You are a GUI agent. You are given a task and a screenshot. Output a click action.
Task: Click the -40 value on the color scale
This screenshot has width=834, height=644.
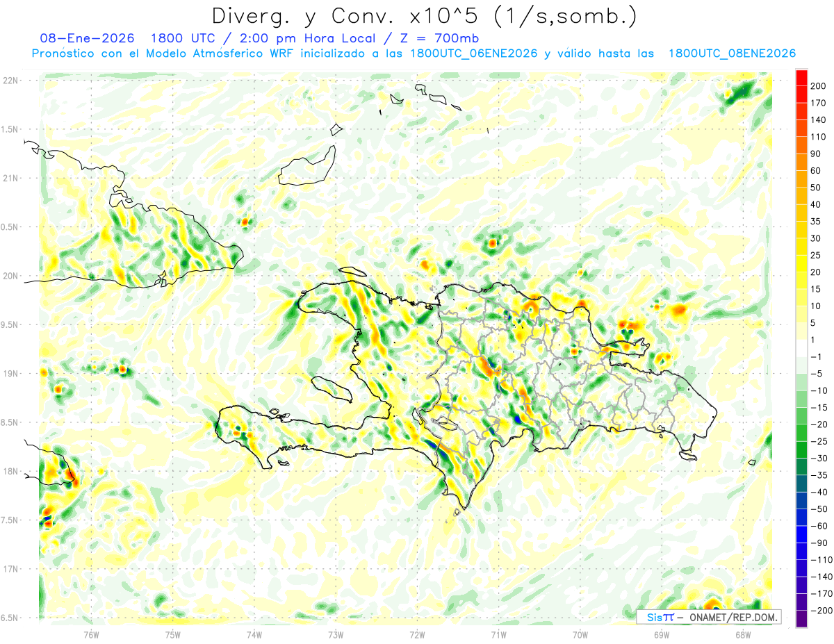pos(819,492)
